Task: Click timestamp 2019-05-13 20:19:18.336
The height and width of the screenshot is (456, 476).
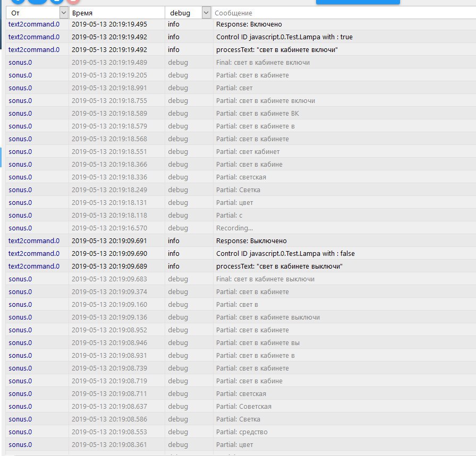Action: (x=109, y=177)
